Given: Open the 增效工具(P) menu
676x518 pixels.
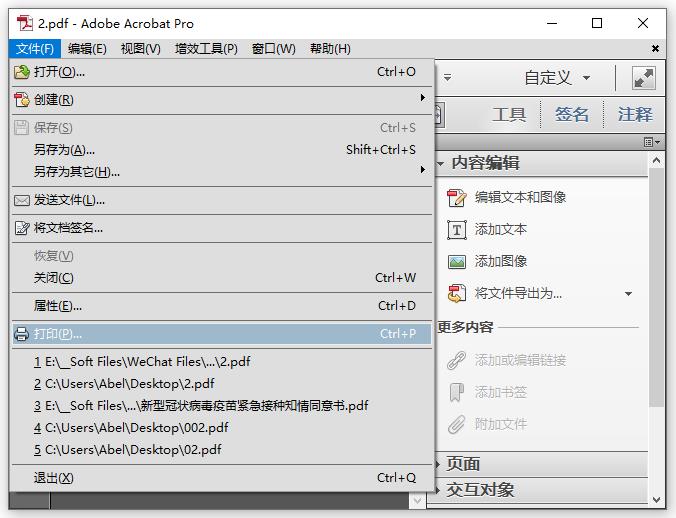Looking at the screenshot, I should (x=206, y=49).
